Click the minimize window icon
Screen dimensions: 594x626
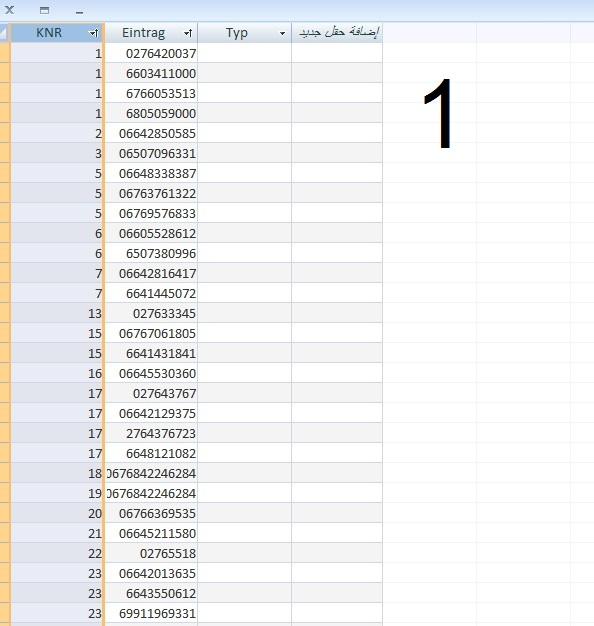tap(79, 12)
